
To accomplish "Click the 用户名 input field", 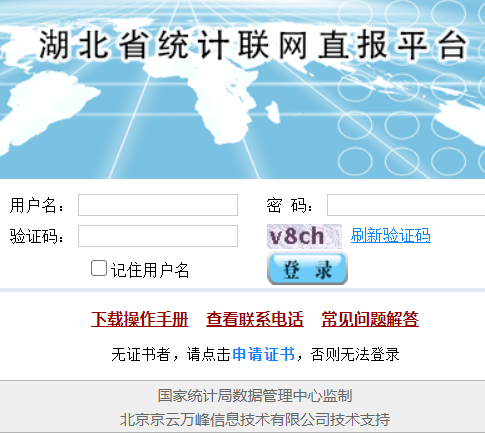I will (158, 205).
